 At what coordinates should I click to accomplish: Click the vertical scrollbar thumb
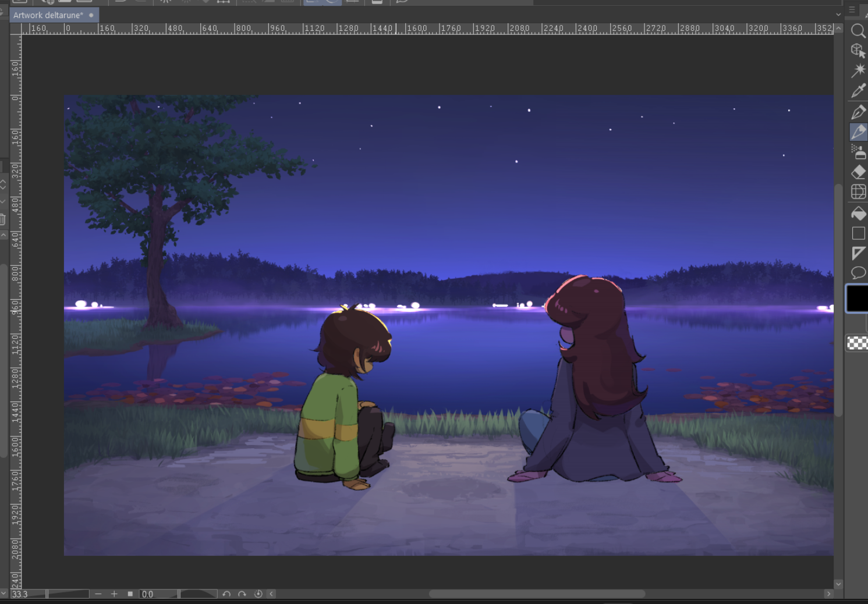838,300
